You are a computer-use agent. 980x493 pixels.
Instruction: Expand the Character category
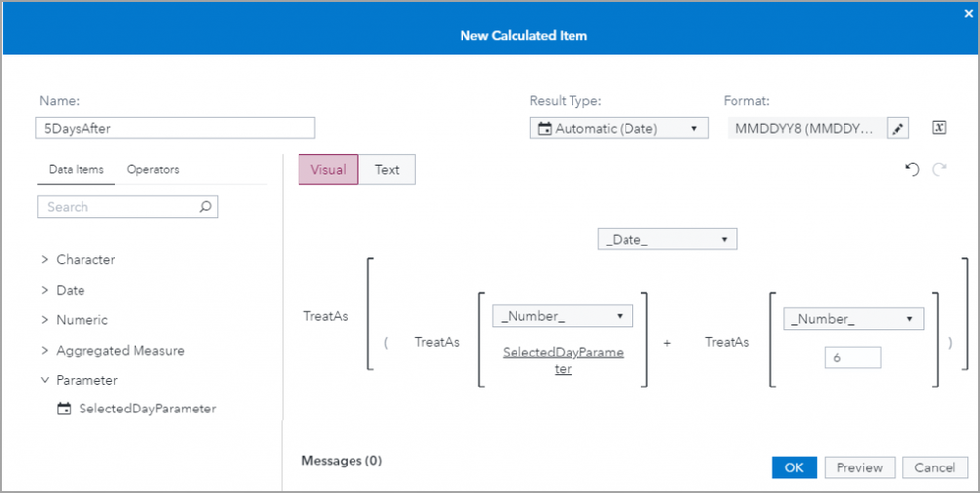(45, 260)
